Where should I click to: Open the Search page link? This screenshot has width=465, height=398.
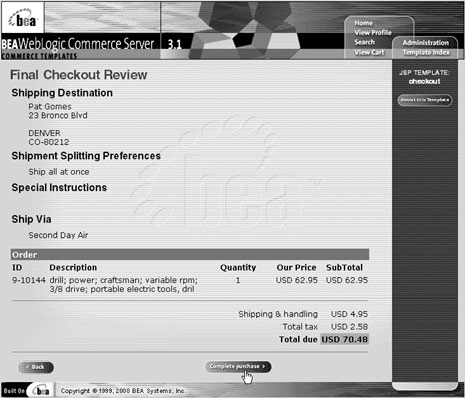364,42
